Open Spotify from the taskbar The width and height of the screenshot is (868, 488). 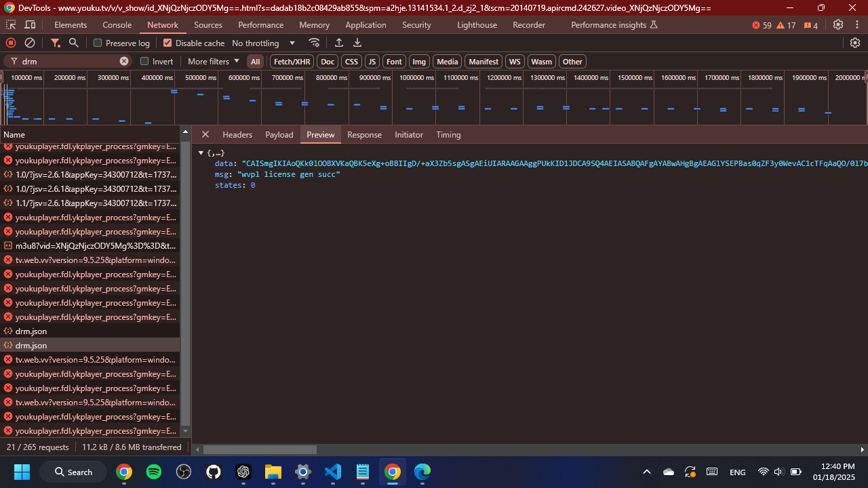pos(154,472)
